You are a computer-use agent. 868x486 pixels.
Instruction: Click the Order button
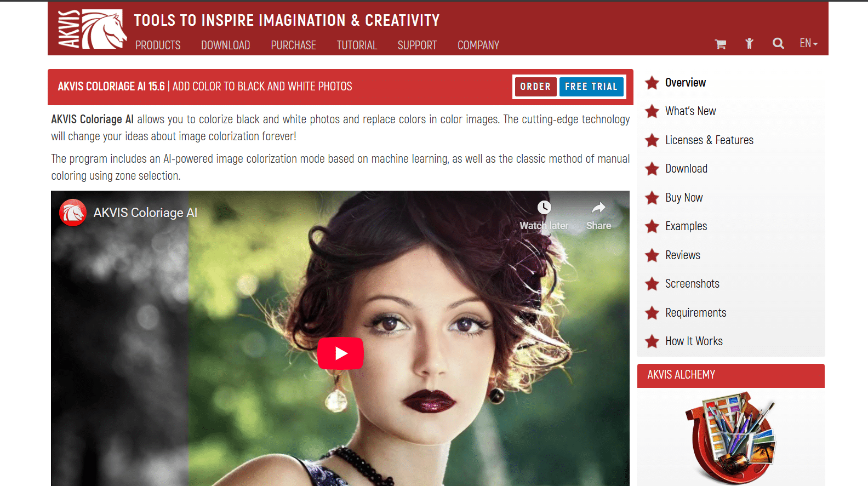[535, 87]
